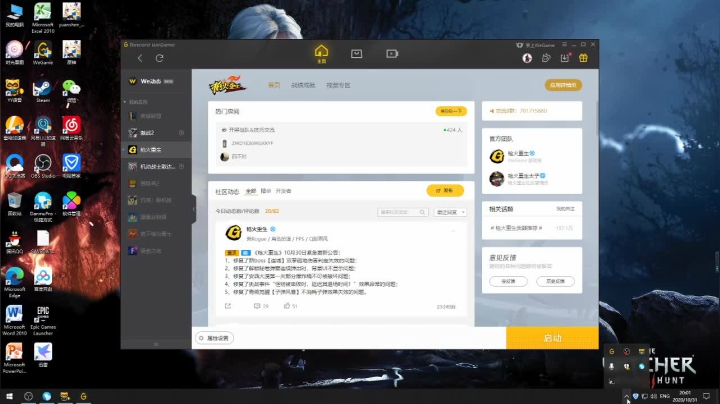Click the right button in feedback card
The width and height of the screenshot is (720, 404).
(x=555, y=281)
